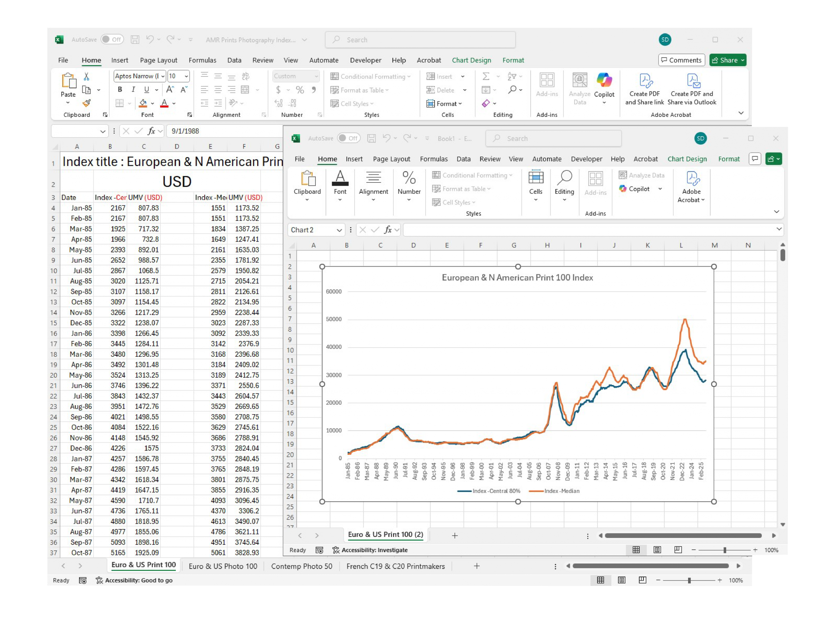Screen dimensions: 840x618
Task: Click the green Share button
Action: [x=724, y=60]
